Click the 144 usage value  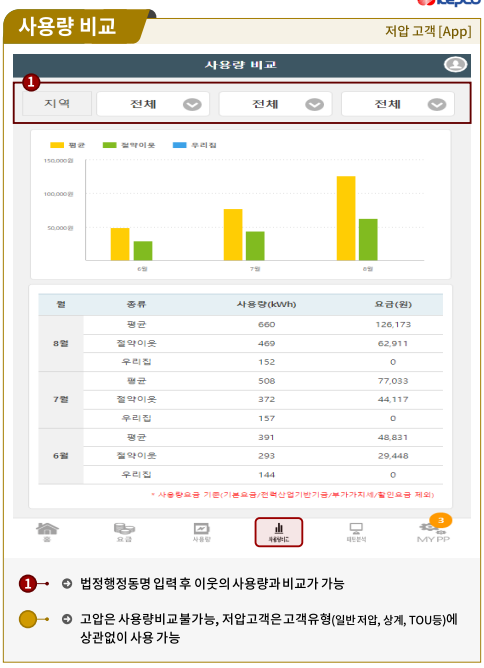pyautogui.click(x=267, y=475)
